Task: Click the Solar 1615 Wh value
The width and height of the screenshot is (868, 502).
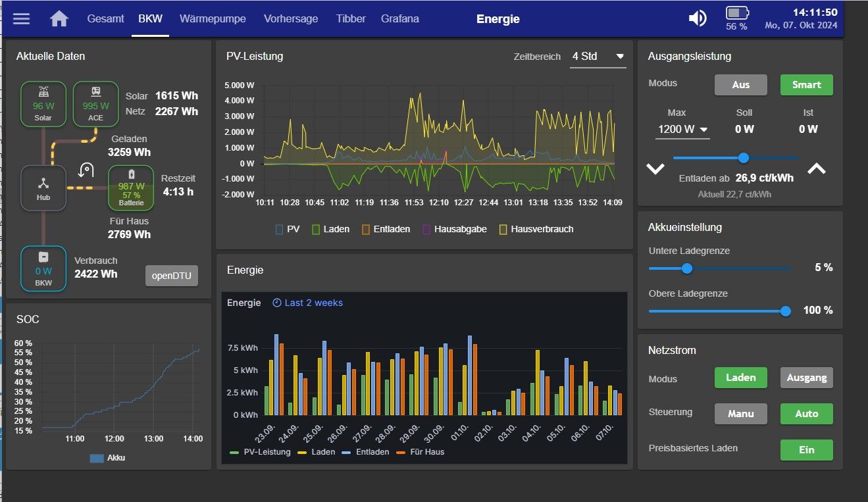Action: pos(176,96)
